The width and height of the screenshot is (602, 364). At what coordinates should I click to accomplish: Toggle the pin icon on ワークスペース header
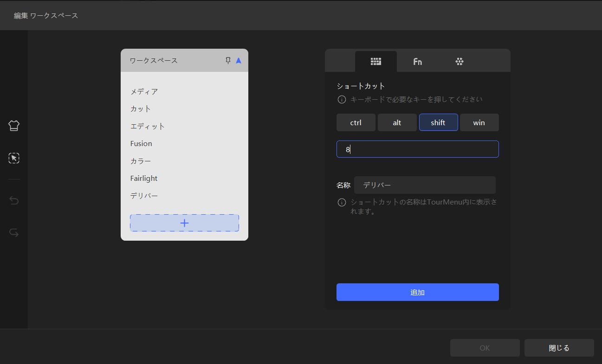228,61
